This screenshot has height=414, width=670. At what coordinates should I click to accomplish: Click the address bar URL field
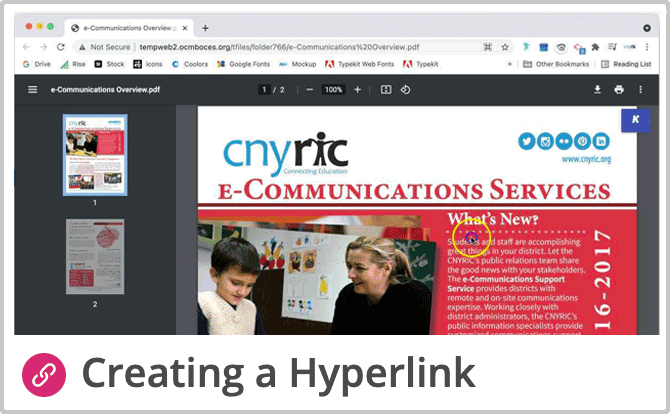(279, 47)
